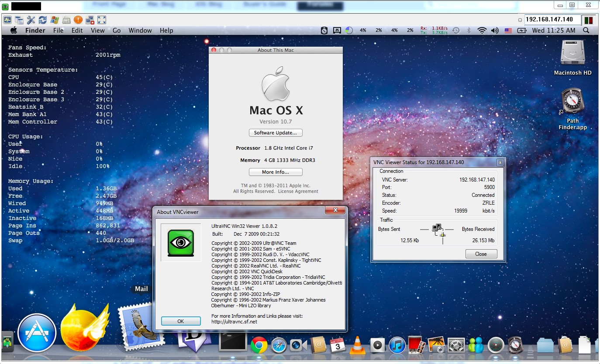This screenshot has width=600, height=364.
Task: Open the Go menu
Action: [117, 31]
